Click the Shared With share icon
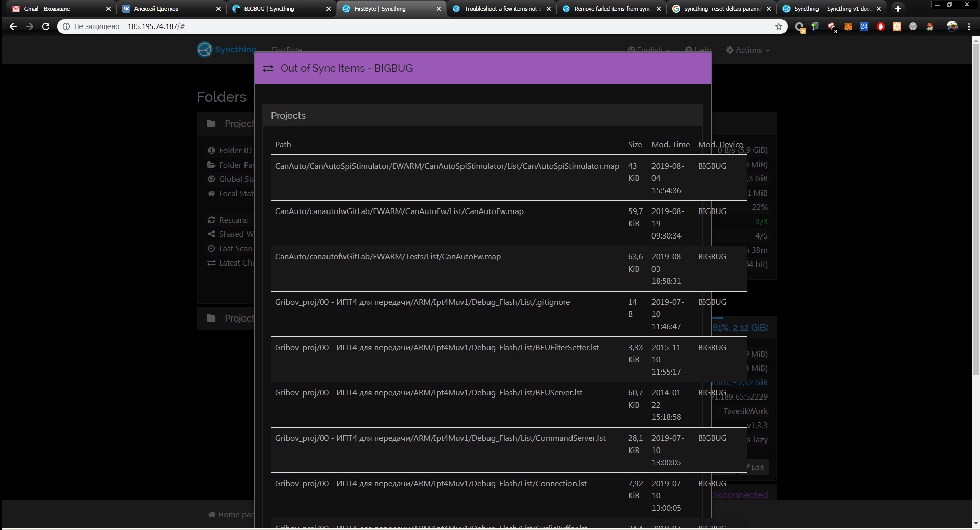Viewport: 980px width, 530px height. click(x=212, y=234)
